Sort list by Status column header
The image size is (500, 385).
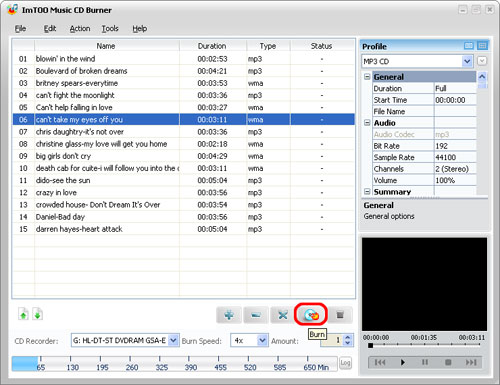[x=322, y=46]
